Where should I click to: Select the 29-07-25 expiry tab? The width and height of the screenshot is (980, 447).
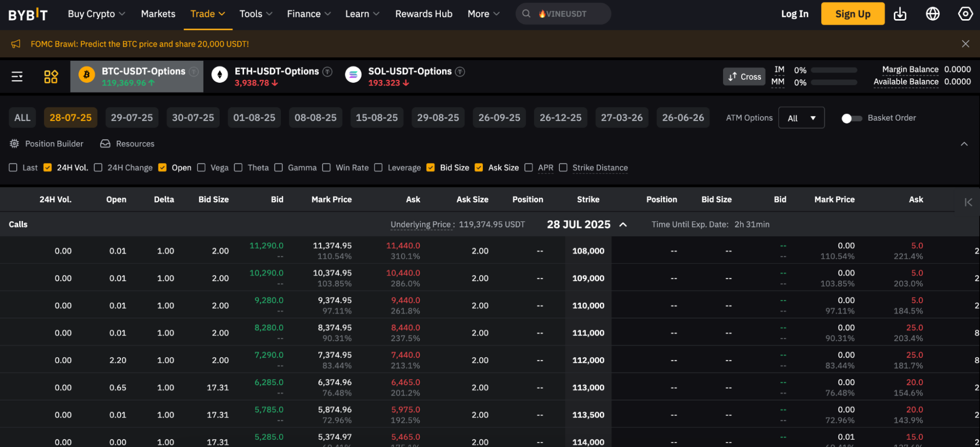[131, 117]
